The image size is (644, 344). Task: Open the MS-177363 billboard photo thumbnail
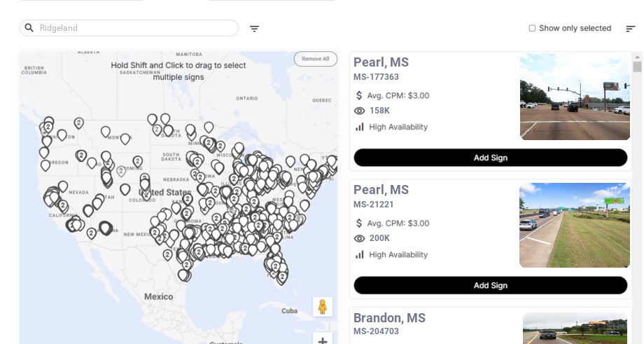click(x=575, y=97)
